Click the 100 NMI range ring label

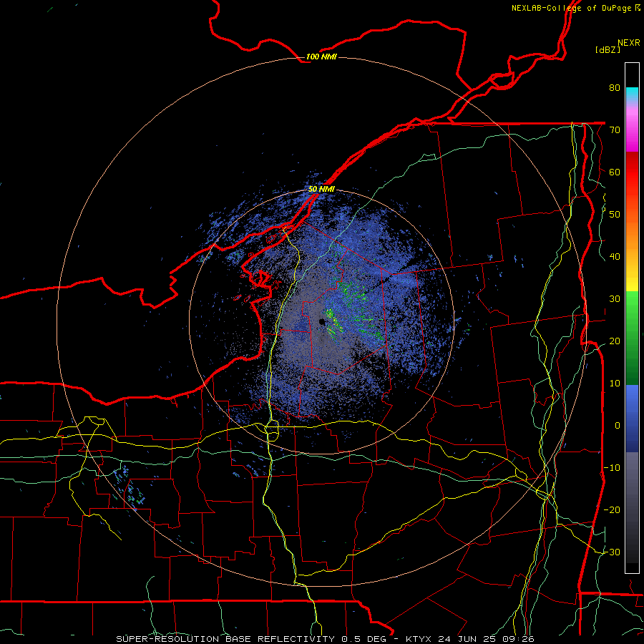point(321,57)
